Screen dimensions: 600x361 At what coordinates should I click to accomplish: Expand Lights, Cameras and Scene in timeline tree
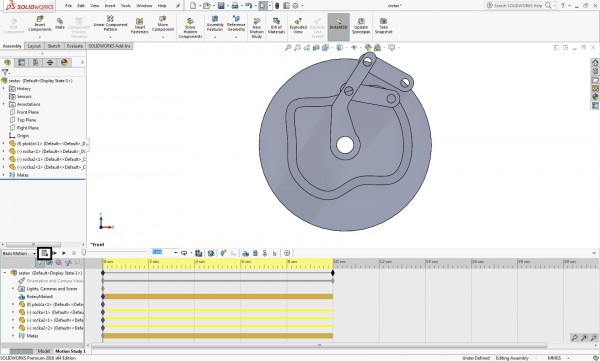pyautogui.click(x=13, y=289)
